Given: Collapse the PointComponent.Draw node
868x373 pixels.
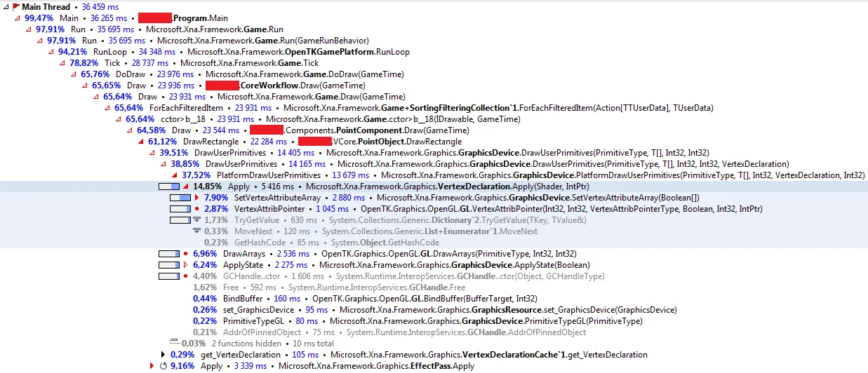Looking at the screenshot, I should pyautogui.click(x=130, y=130).
